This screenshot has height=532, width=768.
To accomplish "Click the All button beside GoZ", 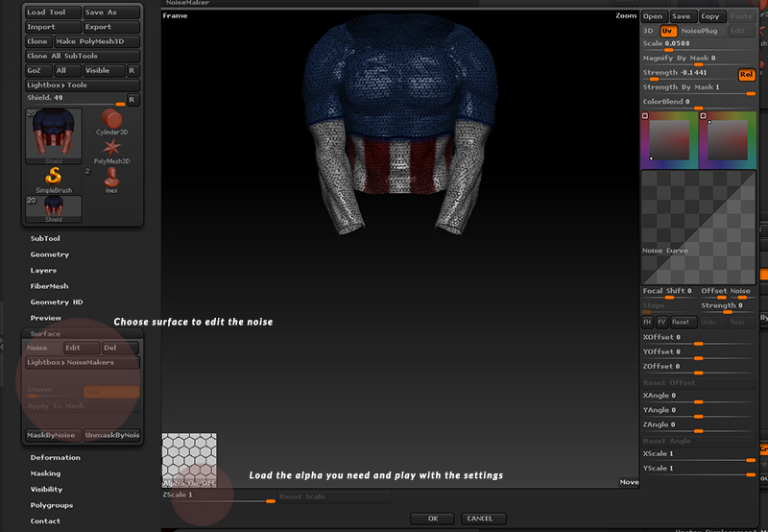I will coord(67,70).
